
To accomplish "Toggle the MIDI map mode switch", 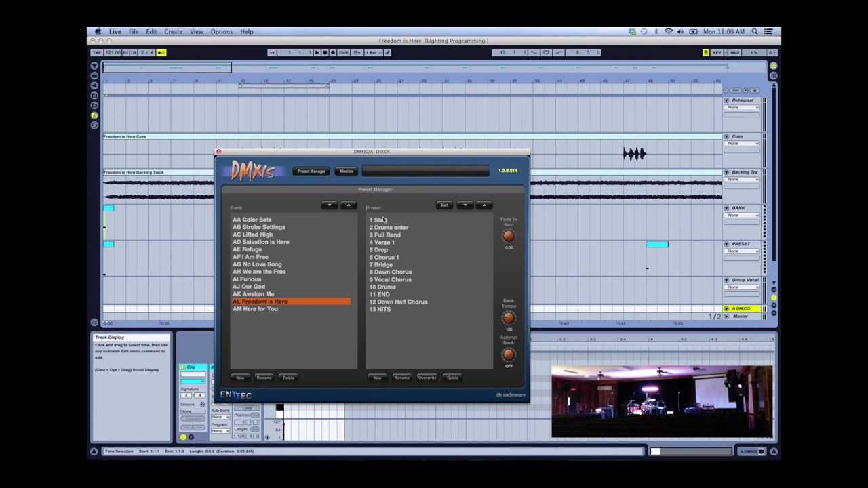I will click(x=734, y=52).
